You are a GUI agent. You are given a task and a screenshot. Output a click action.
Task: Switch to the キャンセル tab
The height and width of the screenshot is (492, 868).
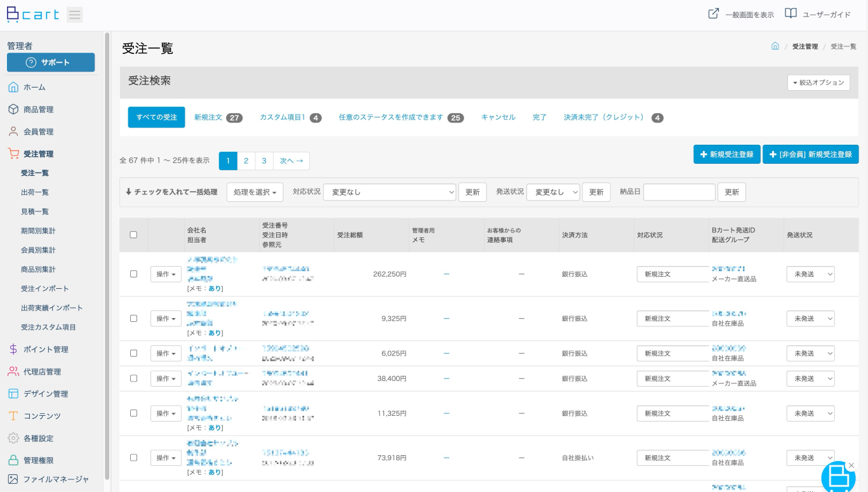coord(498,117)
